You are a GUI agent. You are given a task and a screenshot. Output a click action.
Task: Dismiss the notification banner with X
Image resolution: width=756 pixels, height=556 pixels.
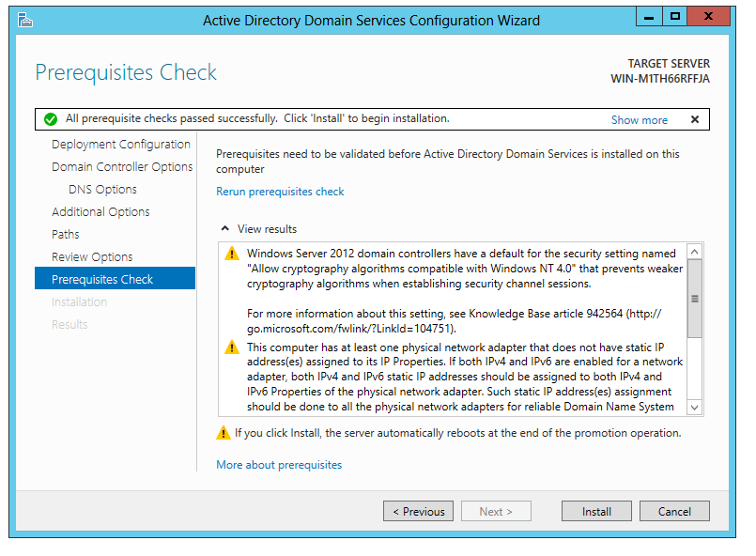click(695, 119)
